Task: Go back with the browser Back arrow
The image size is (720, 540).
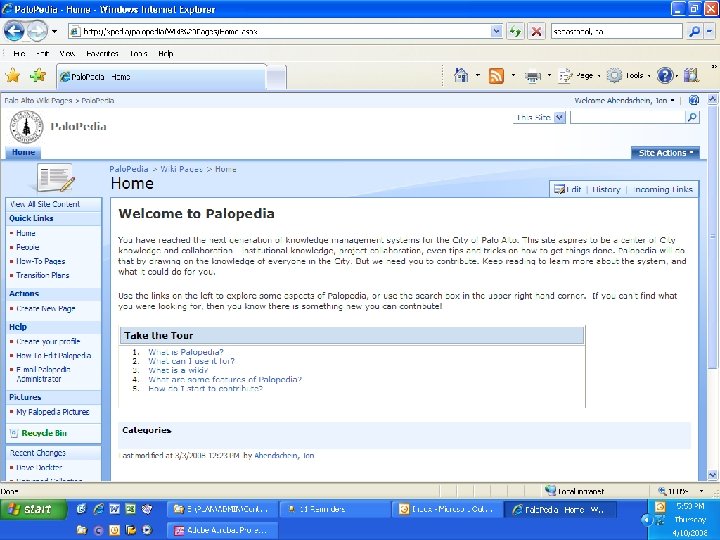Action: coord(14,31)
